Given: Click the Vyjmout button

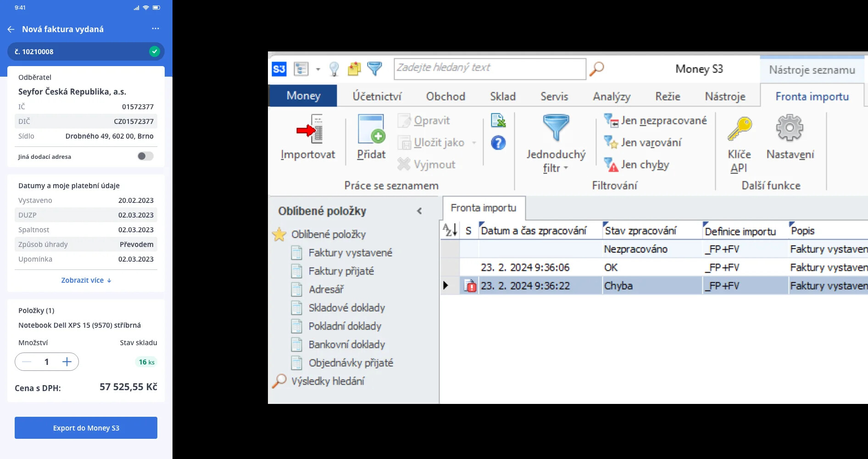Looking at the screenshot, I should coord(427,164).
